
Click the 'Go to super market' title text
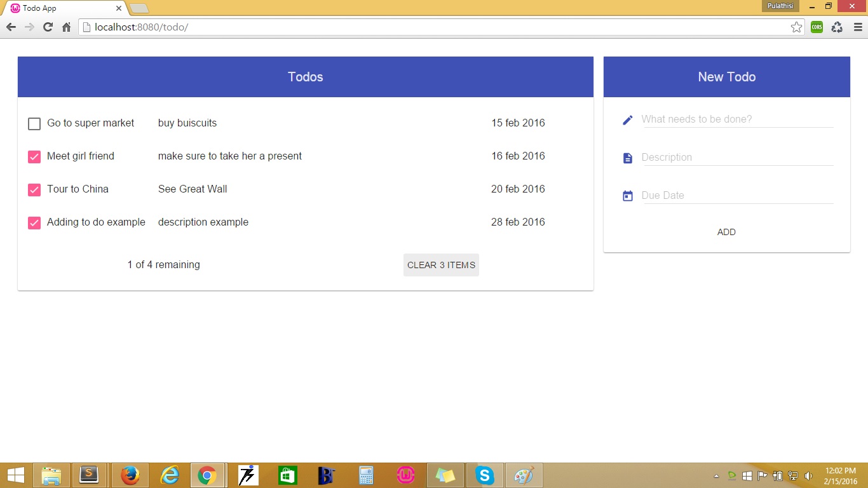91,123
